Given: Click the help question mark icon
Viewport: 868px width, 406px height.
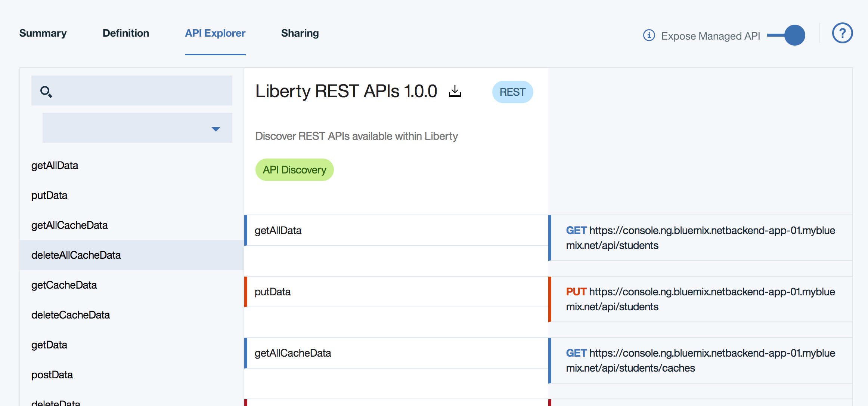Looking at the screenshot, I should 842,33.
